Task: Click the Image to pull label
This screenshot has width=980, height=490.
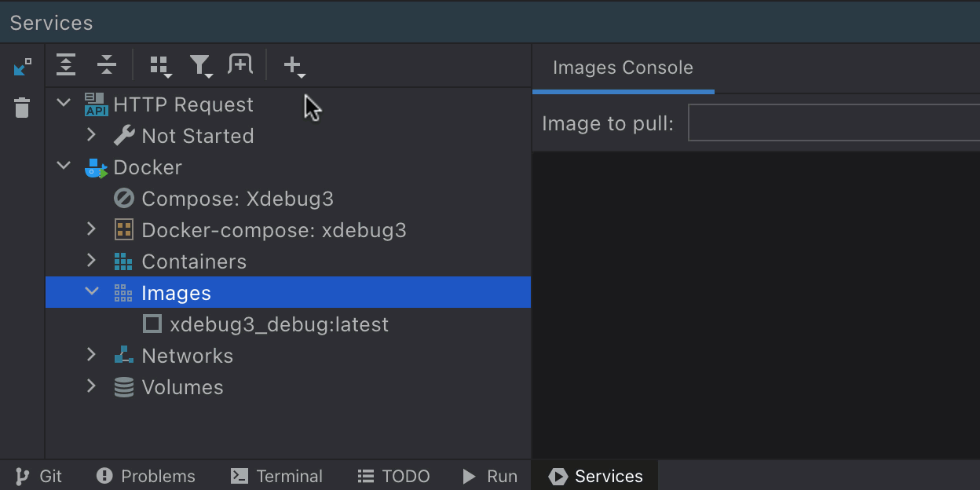Action: pos(608,124)
